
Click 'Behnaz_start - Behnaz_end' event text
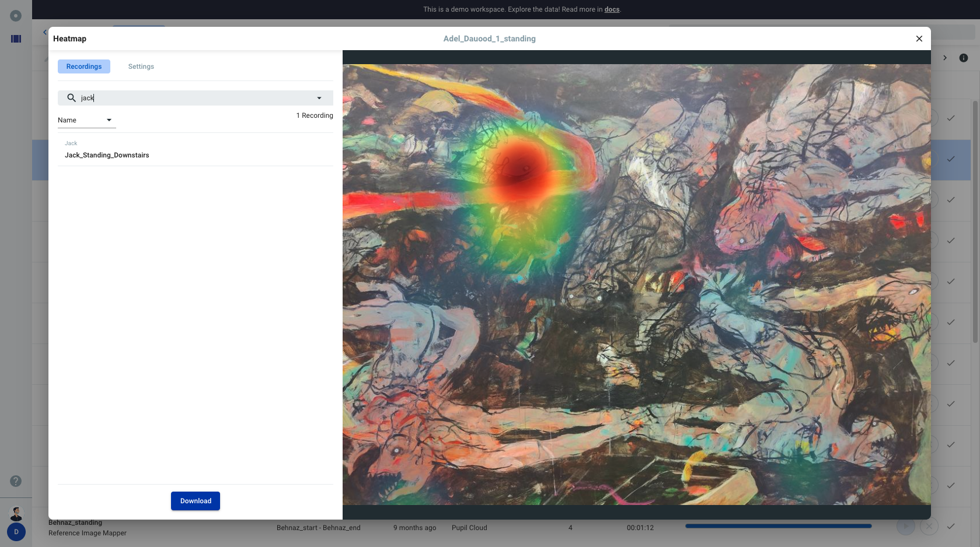[x=319, y=528]
